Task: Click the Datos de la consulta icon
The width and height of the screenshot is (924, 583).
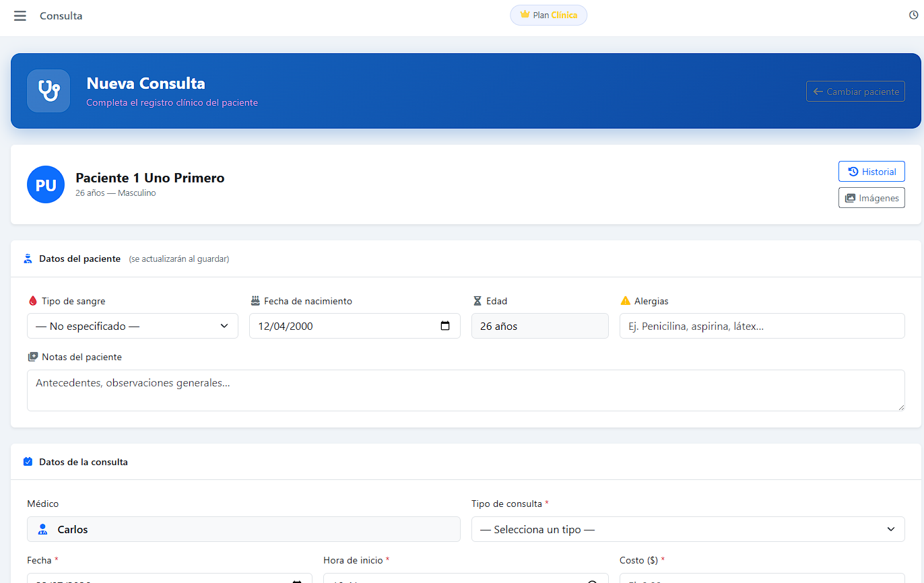Action: pyautogui.click(x=28, y=462)
